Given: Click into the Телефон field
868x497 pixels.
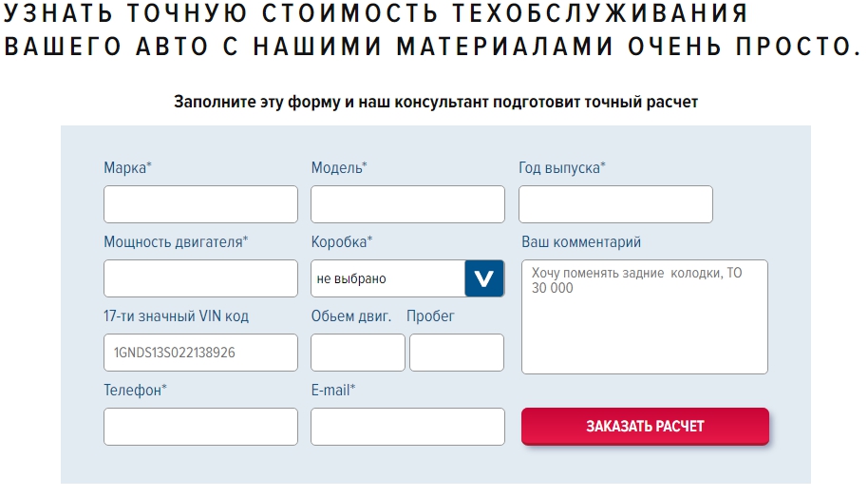Looking at the screenshot, I should 200,427.
